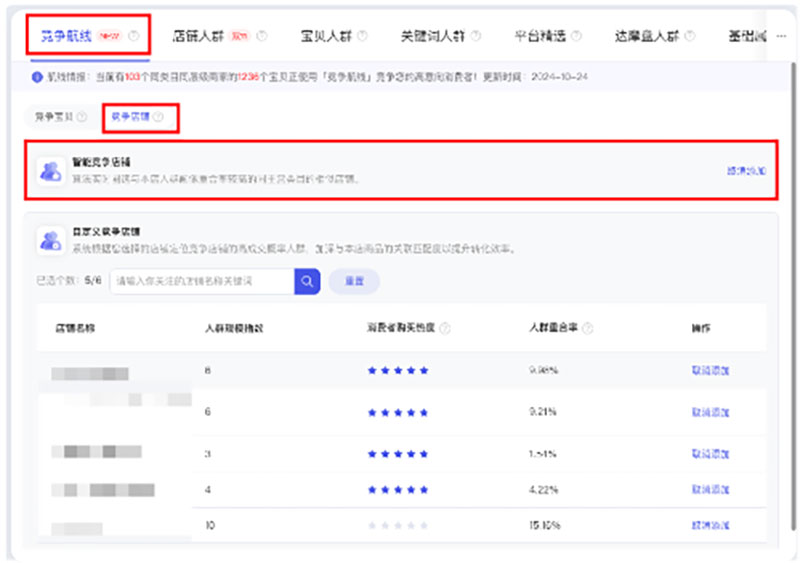Click the 智能竞争店铺 people icon
800x563 pixels.
(51, 171)
